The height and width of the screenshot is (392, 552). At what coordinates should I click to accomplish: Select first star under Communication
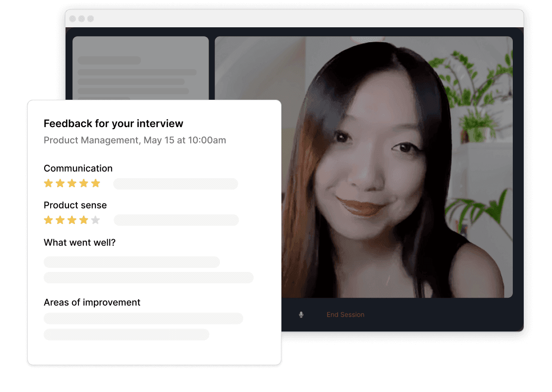tap(49, 183)
